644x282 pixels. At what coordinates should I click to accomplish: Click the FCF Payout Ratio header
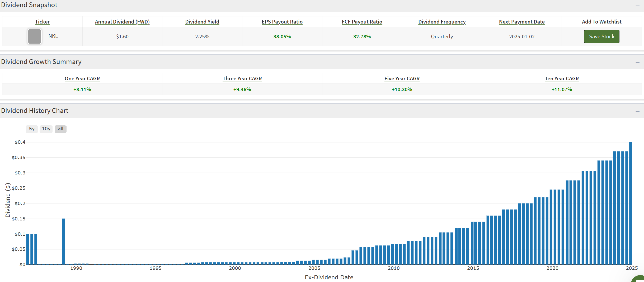coord(362,22)
